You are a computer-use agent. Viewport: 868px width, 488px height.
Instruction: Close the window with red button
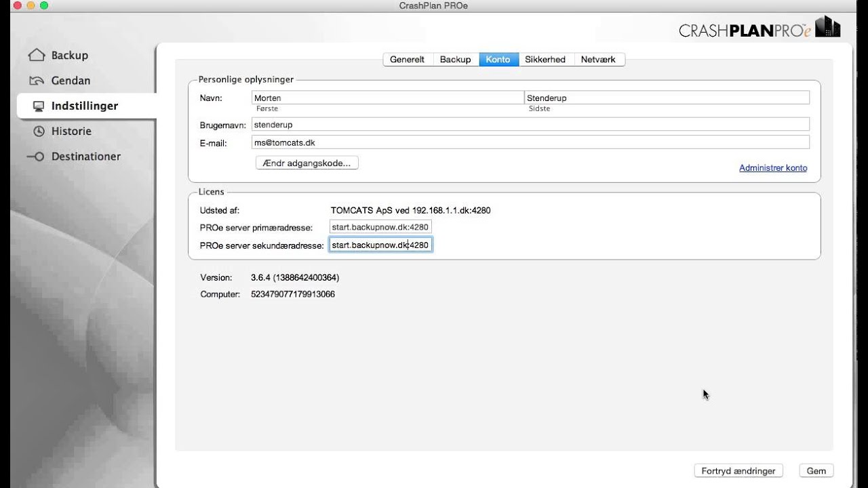16,5
